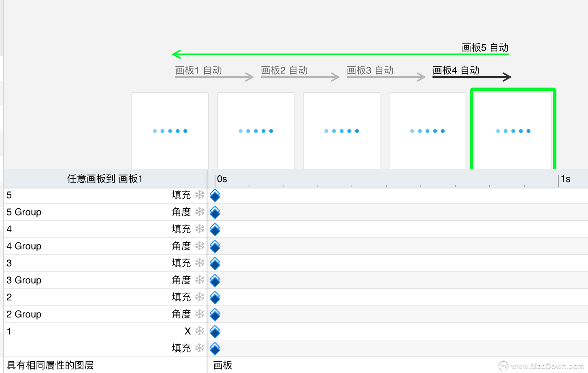Click the snowflake freeze icon for layer 5 填充
This screenshot has width=588, height=373.
(x=200, y=195)
